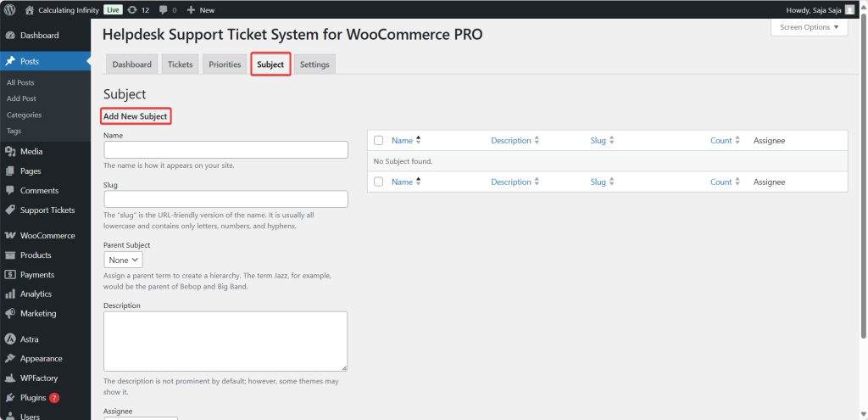Click the Media icon in sidebar
Image resolution: width=868 pixels, height=420 pixels.
[10, 152]
